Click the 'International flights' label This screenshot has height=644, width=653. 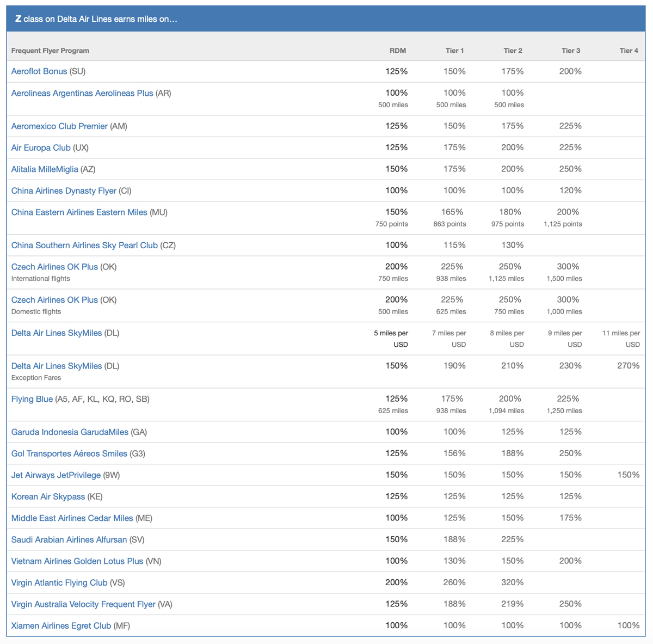pos(41,279)
